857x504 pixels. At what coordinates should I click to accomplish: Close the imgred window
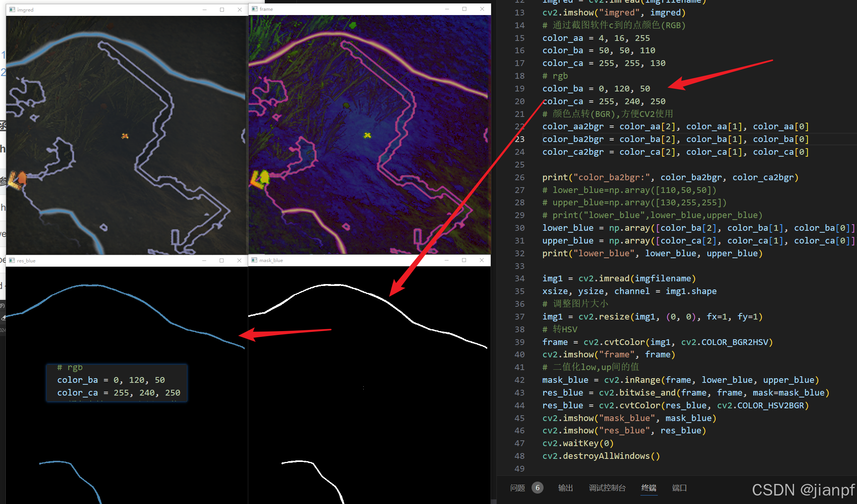click(240, 10)
